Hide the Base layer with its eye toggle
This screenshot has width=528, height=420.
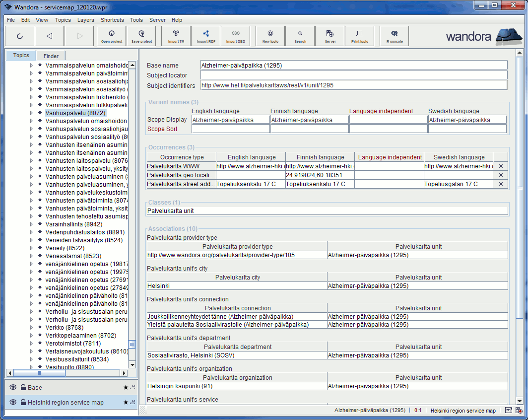[x=12, y=387]
